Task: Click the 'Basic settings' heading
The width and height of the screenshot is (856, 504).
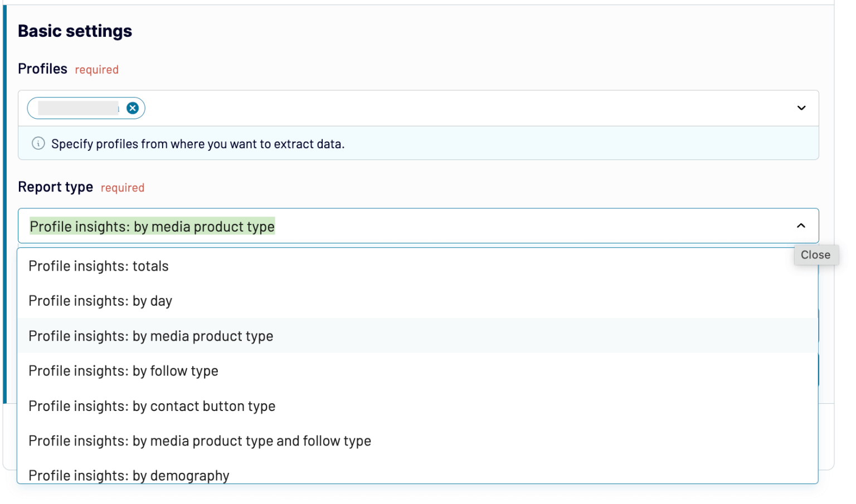Action: 75,31
